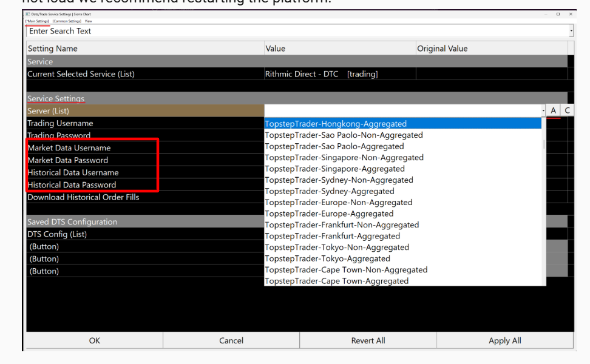Choose TopstepTrader-Singapore-Non-Aggregated server
Image resolution: width=590 pixels, height=364 pixels.
(x=403, y=158)
